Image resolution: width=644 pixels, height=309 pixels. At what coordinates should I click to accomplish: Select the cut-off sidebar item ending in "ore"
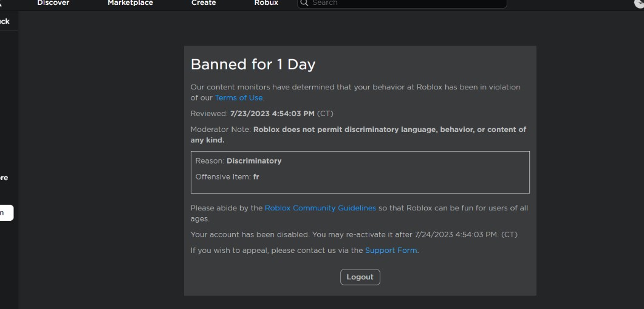click(x=4, y=178)
